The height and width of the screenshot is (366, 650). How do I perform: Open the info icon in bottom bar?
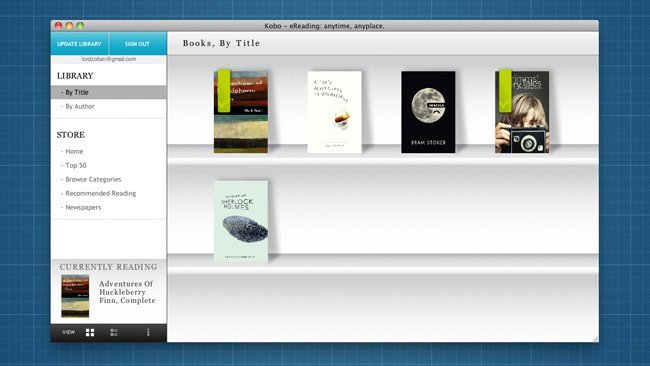pyautogui.click(x=148, y=332)
